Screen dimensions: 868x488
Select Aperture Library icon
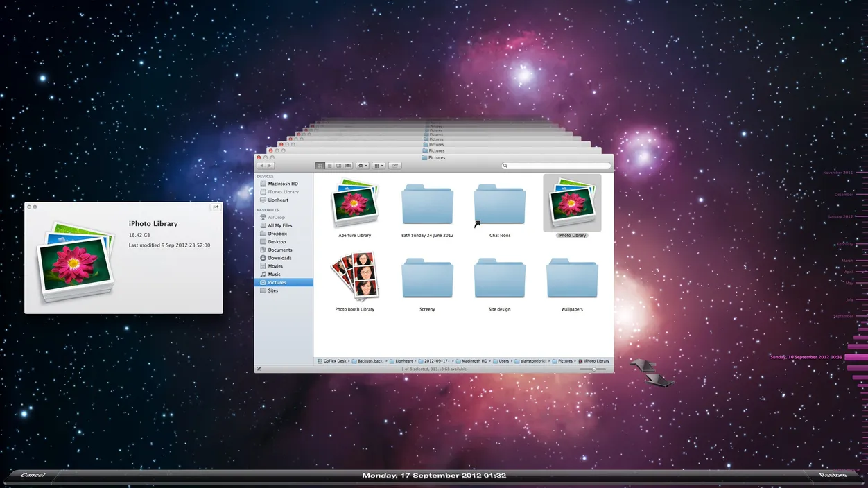click(354, 204)
